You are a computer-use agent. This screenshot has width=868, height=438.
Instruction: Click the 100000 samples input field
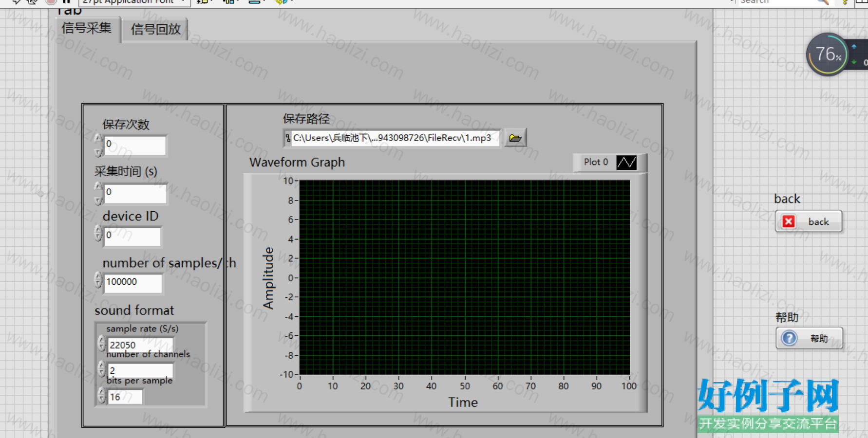(133, 283)
